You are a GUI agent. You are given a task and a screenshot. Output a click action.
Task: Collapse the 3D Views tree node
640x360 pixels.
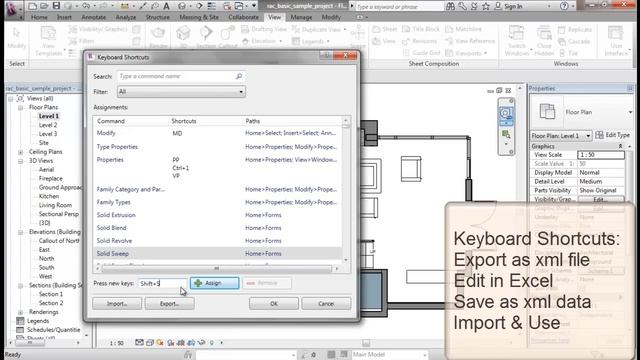click(20, 161)
